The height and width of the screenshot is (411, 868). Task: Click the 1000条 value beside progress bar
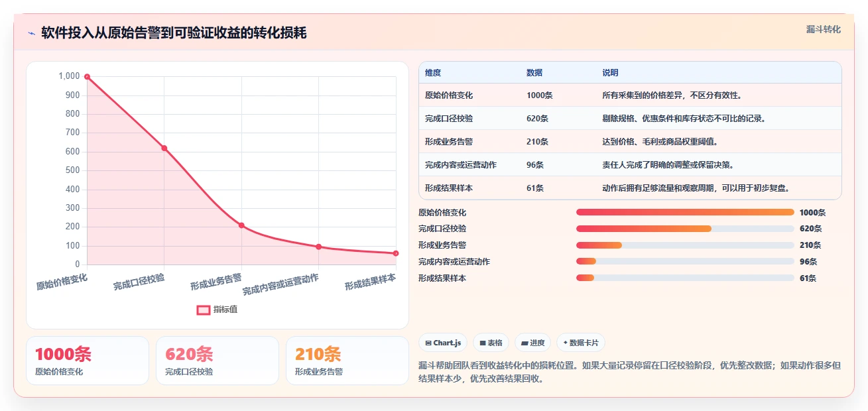pyautogui.click(x=812, y=213)
